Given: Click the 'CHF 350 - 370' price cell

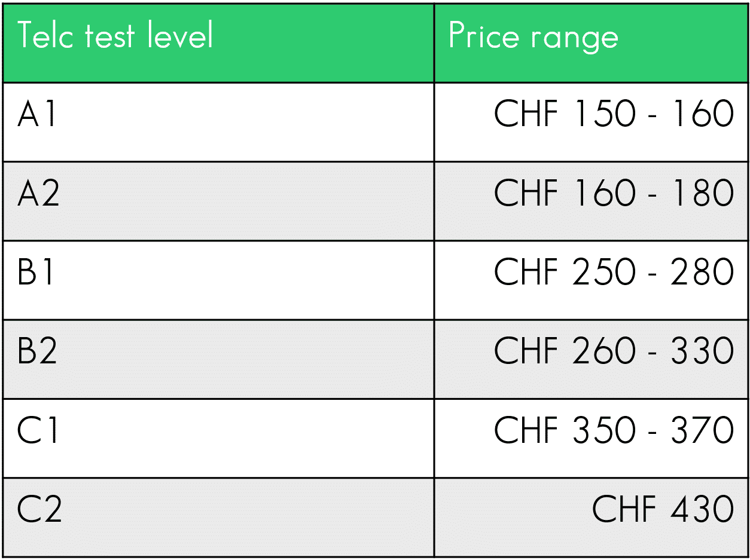Looking at the screenshot, I should tap(614, 430).
